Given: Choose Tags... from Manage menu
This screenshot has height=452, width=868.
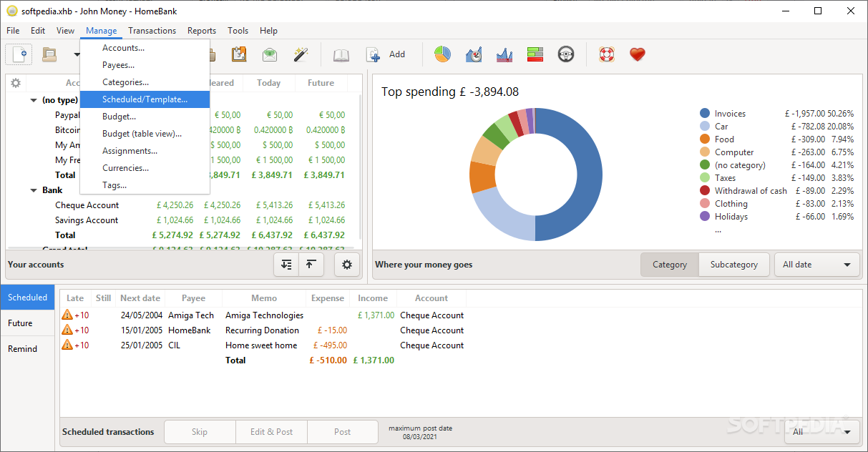Looking at the screenshot, I should coord(145,185).
